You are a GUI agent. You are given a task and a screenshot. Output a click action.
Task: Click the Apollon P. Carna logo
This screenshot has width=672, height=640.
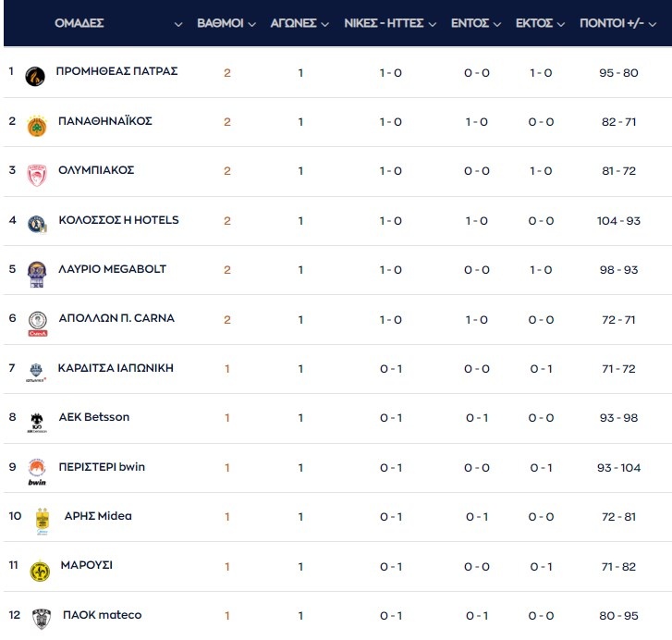(x=37, y=323)
